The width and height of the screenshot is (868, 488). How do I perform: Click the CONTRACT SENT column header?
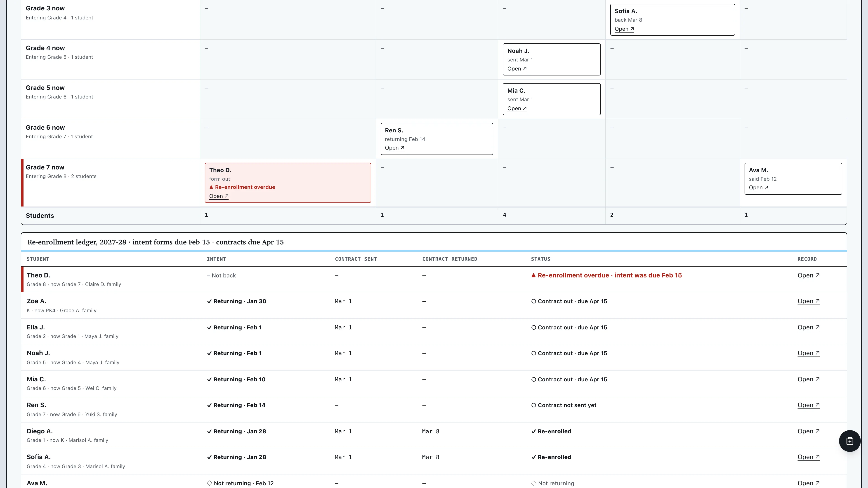(356, 259)
